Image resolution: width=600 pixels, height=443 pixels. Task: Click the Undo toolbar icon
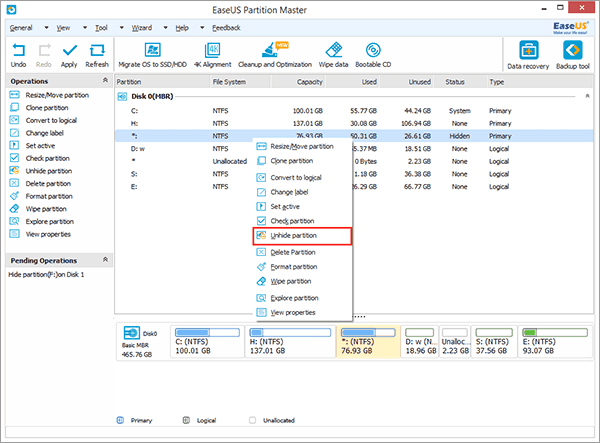(18, 55)
